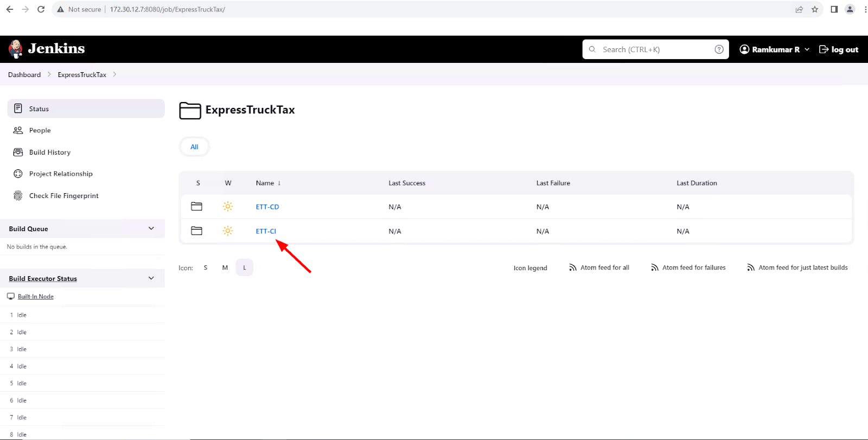Open Build History in the sidebar
868x440 pixels.
coord(86,152)
